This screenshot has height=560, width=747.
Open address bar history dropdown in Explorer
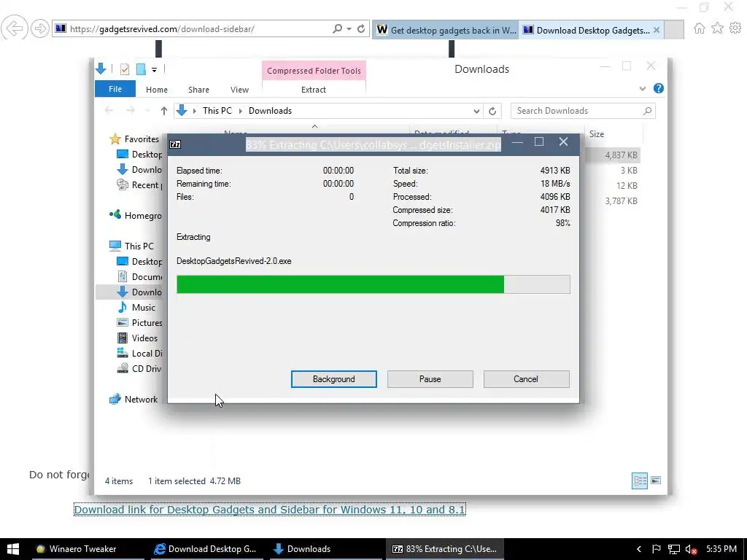(x=476, y=111)
